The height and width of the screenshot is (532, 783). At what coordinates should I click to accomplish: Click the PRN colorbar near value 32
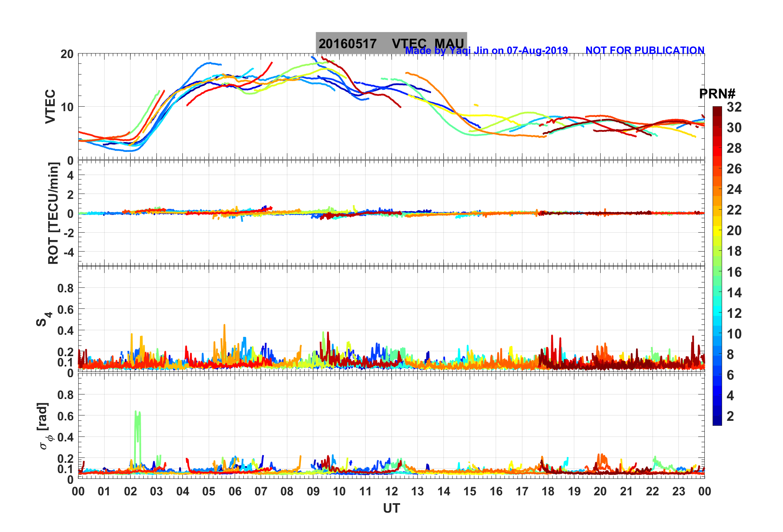pyautogui.click(x=717, y=109)
